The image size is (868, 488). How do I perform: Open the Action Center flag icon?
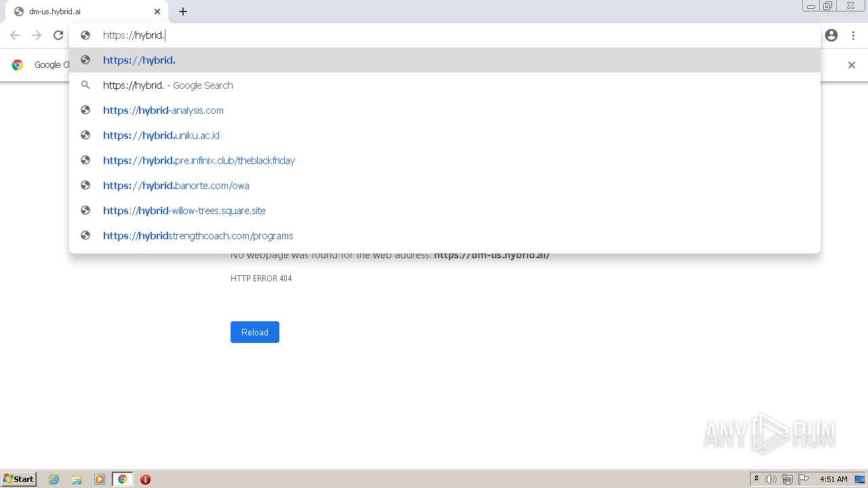pyautogui.click(x=804, y=479)
